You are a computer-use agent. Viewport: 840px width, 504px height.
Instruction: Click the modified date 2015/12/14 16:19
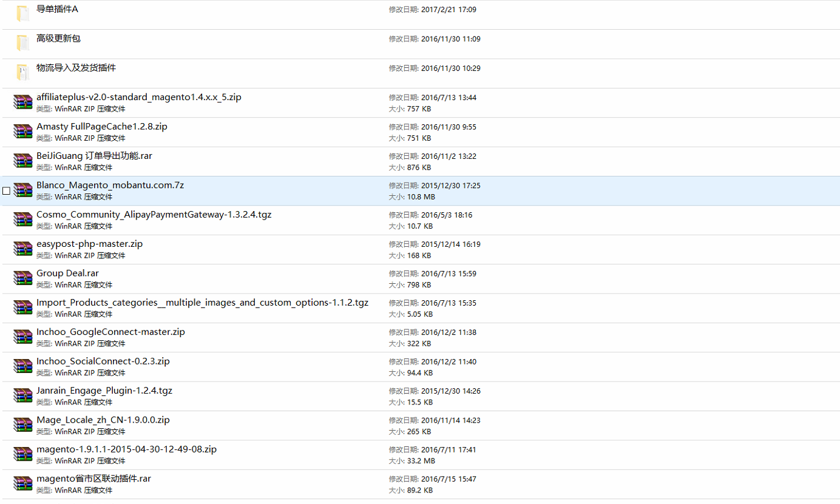point(451,244)
